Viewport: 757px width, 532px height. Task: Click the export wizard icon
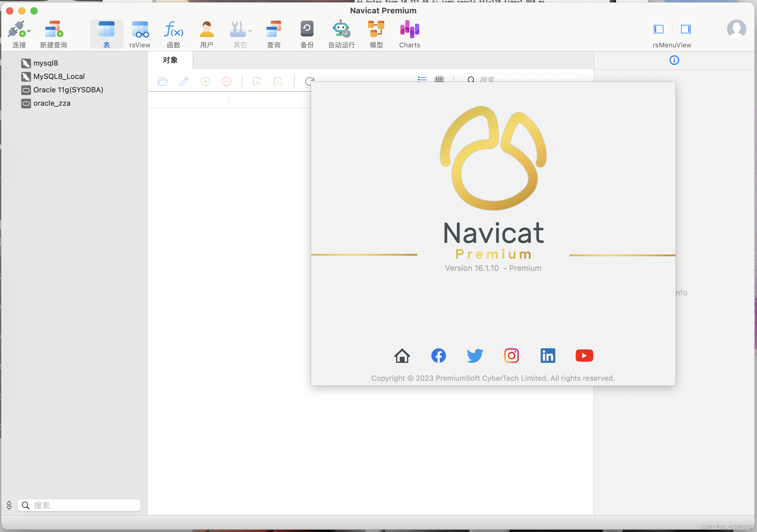point(278,81)
